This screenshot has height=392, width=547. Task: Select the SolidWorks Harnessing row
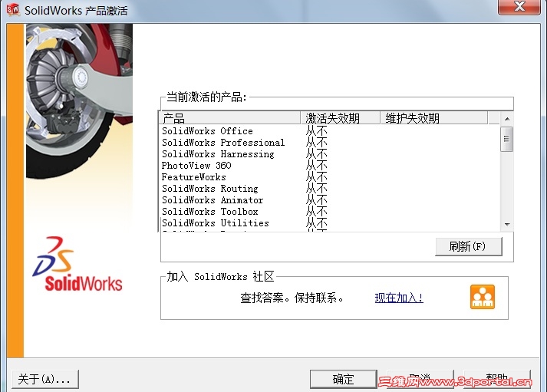pos(331,154)
